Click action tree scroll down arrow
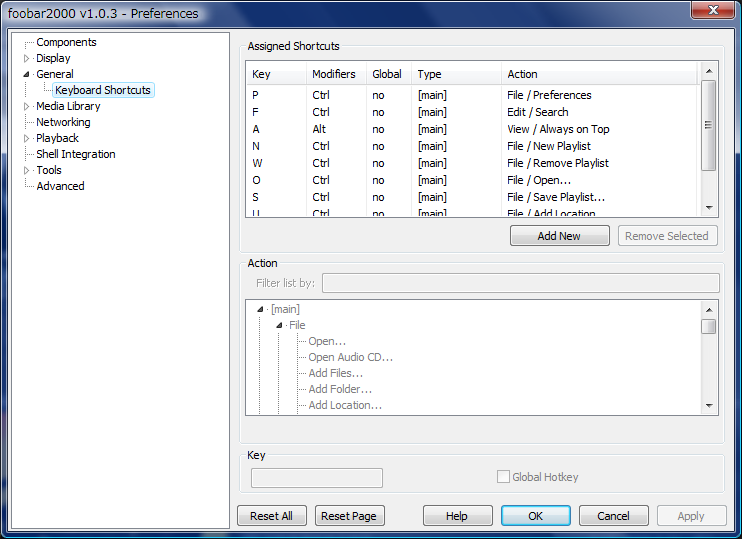Image resolution: width=742 pixels, height=539 pixels. [709, 406]
